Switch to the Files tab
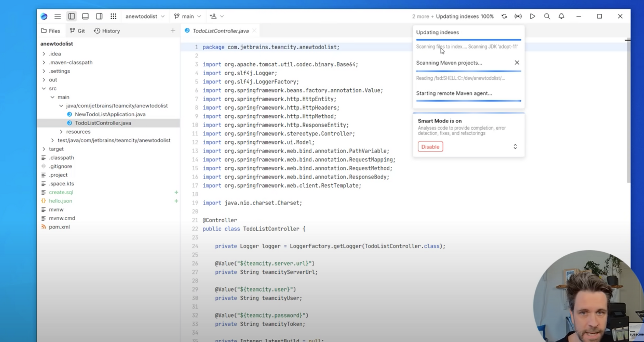 tap(51, 31)
